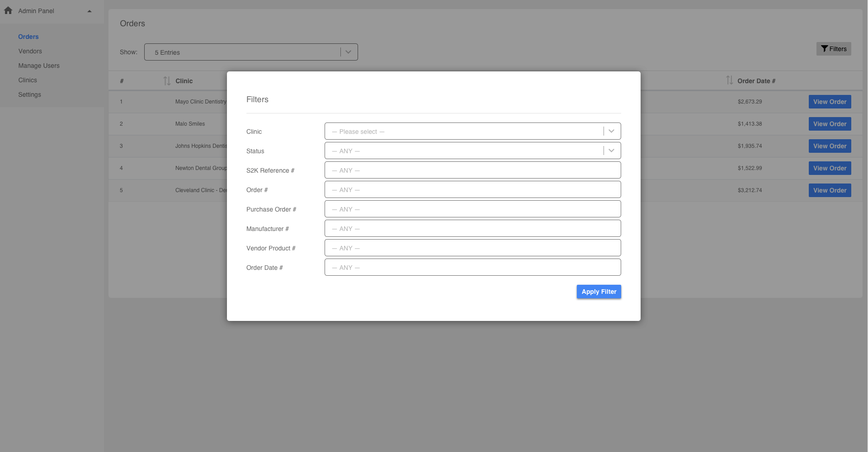
Task: Open Settings in the sidebar
Action: 30,94
